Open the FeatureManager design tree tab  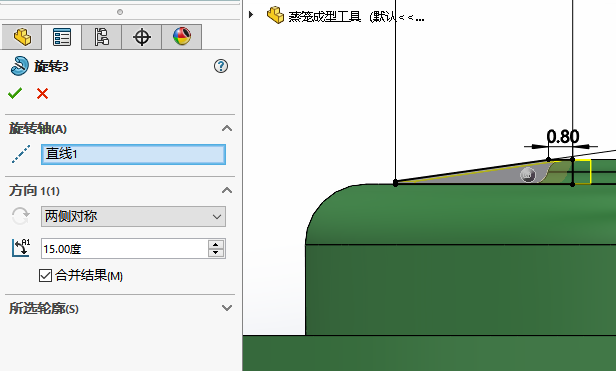pos(22,37)
